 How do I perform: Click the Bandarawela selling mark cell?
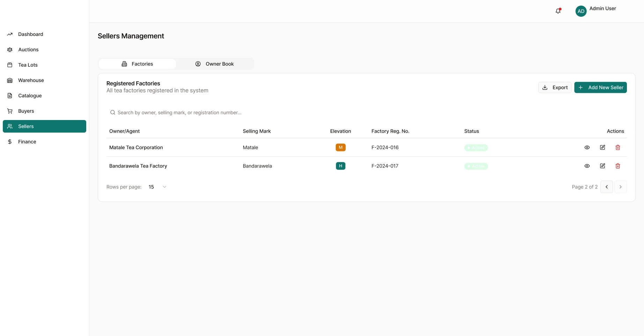(257, 166)
